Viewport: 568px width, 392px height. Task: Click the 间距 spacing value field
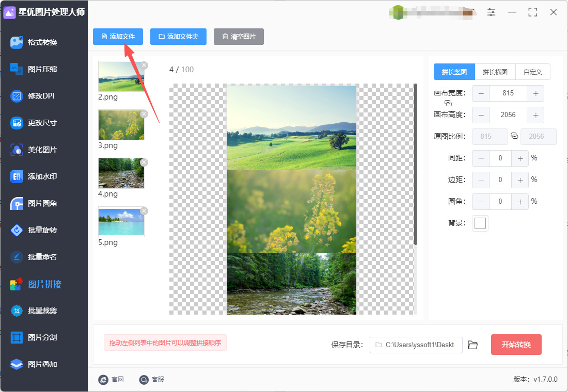point(500,158)
